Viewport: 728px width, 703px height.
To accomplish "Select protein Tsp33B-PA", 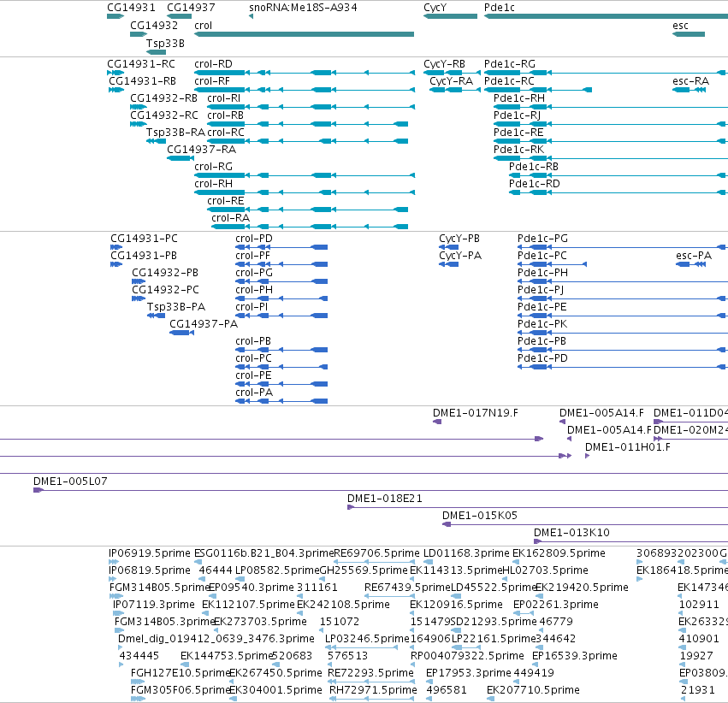I will pos(156,316).
